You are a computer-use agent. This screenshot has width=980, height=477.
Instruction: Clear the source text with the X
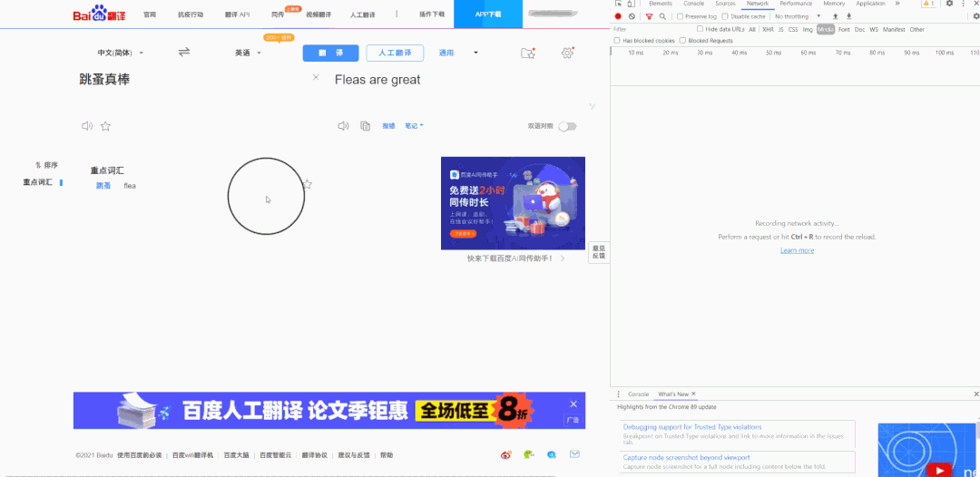click(x=316, y=77)
